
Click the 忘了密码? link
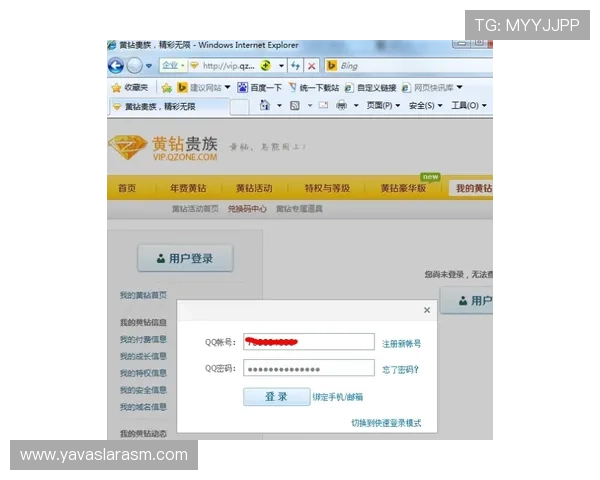pyautogui.click(x=400, y=369)
